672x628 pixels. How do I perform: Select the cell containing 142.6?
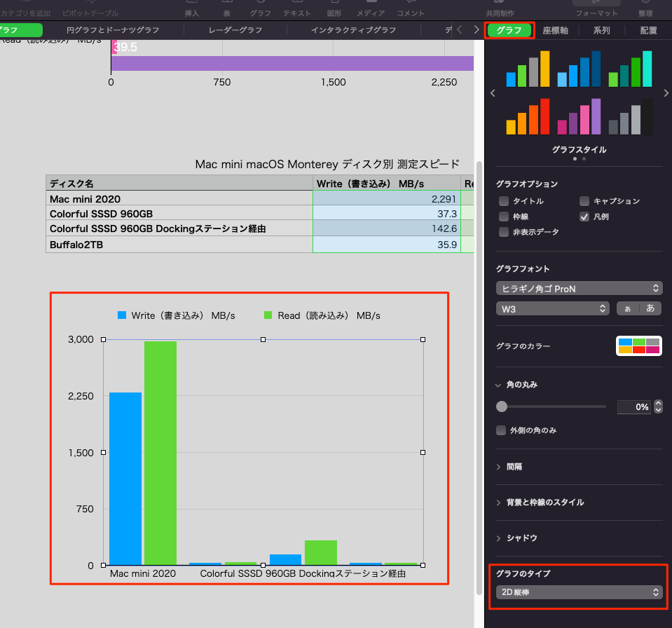click(x=387, y=228)
